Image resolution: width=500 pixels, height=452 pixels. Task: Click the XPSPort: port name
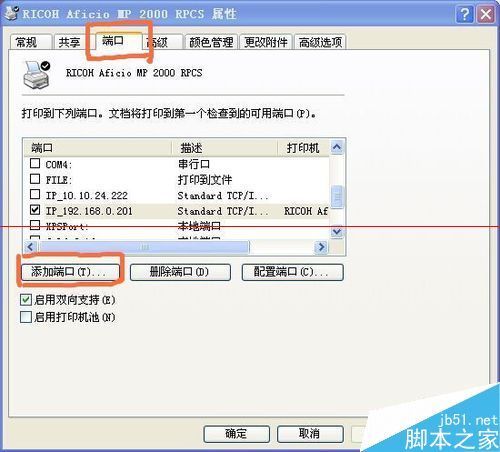point(67,227)
